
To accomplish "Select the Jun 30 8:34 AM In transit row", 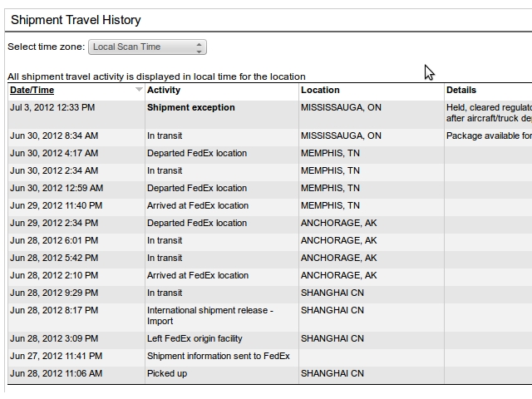I will click(x=269, y=137).
